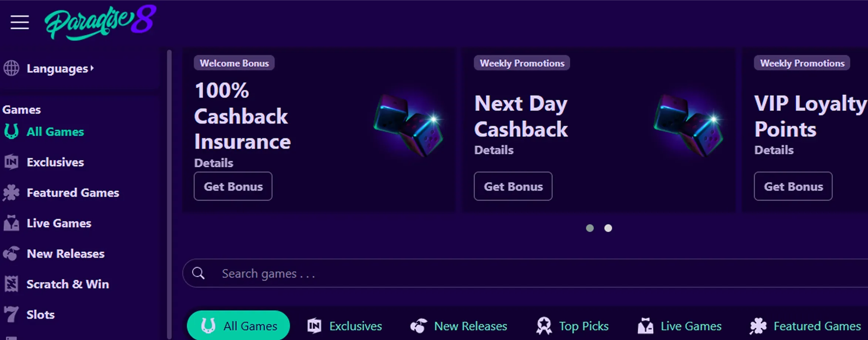Click the horseshoe icon beside sidebar All Games
868x340 pixels.
point(11,132)
